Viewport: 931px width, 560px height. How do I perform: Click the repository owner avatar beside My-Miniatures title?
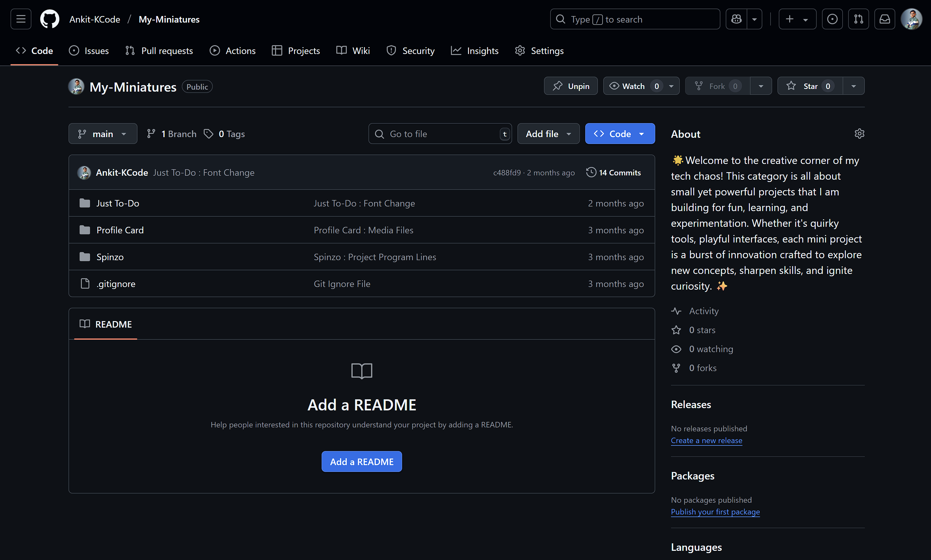point(76,86)
